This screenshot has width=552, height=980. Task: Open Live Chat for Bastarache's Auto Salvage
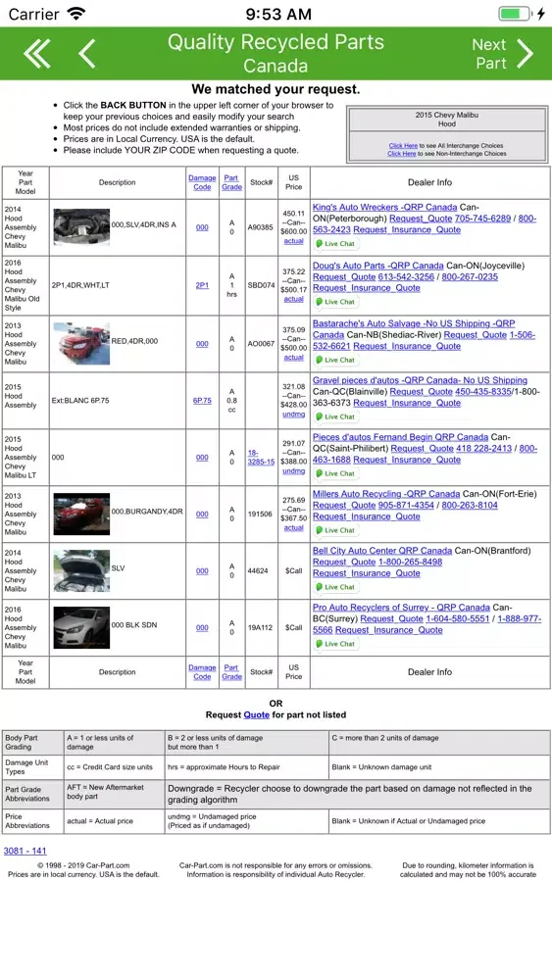[x=335, y=360]
